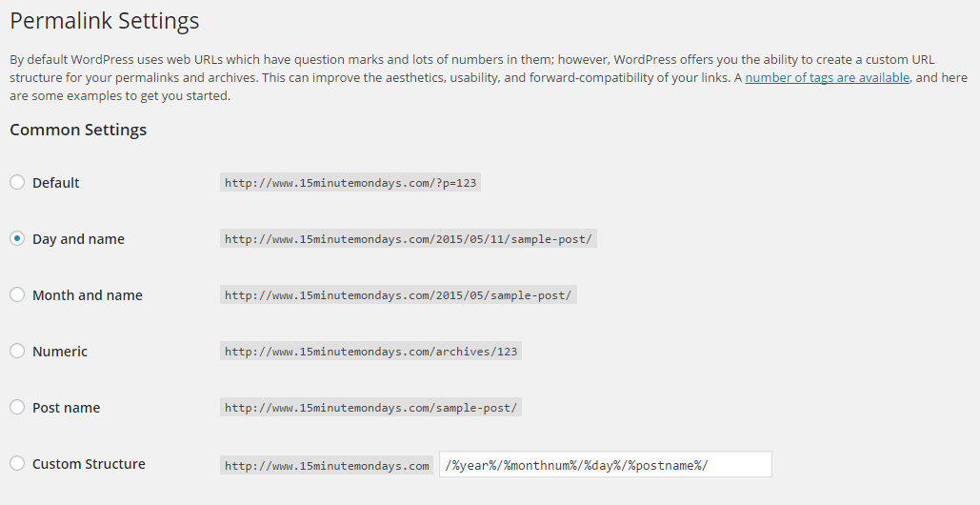This screenshot has width=980, height=505.
Task: Click the 'Numeric' option label
Action: pyautogui.click(x=60, y=352)
